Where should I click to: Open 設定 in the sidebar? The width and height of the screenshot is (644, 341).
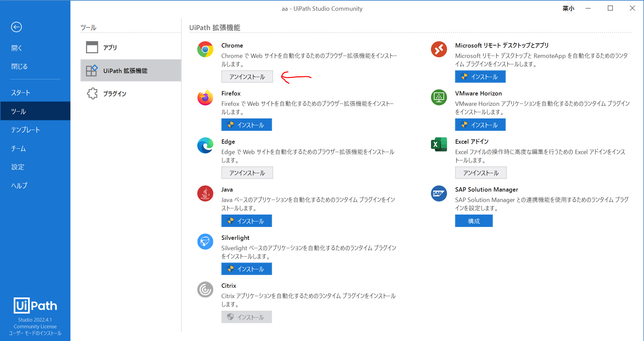[35, 167]
